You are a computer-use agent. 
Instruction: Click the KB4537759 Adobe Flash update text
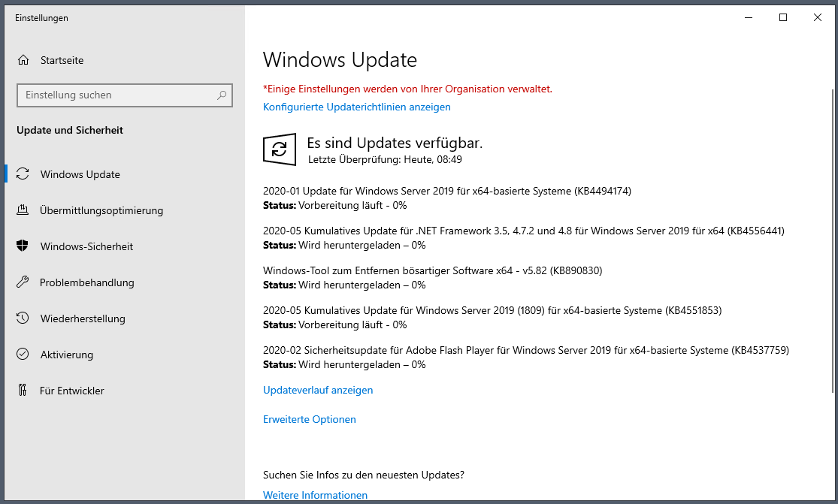coord(526,350)
